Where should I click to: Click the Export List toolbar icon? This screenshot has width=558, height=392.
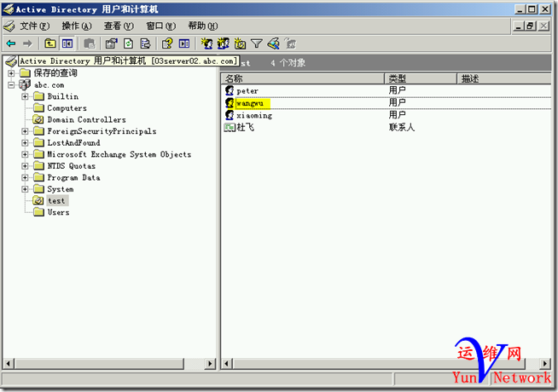(145, 43)
